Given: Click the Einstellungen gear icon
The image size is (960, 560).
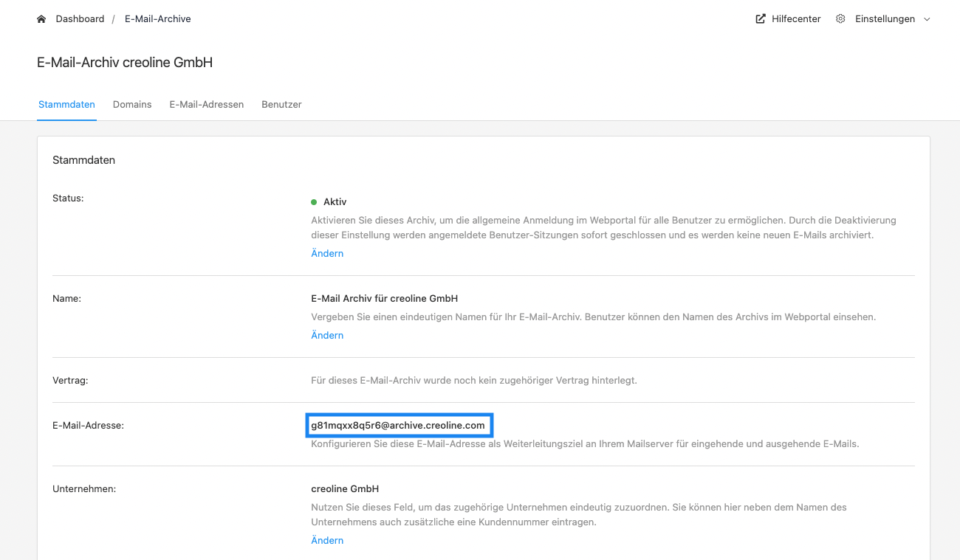Looking at the screenshot, I should point(840,19).
